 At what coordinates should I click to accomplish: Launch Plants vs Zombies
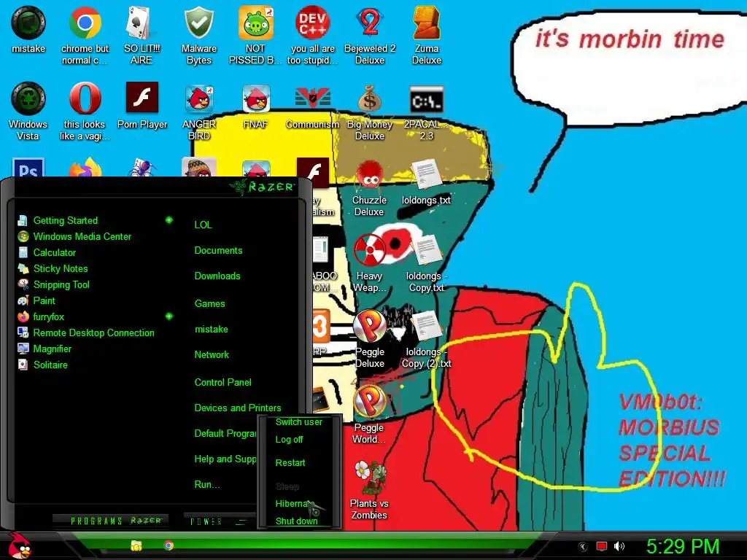(369, 490)
